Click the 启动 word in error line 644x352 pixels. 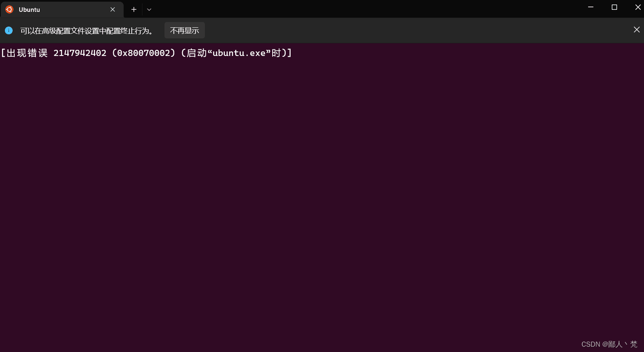point(197,53)
